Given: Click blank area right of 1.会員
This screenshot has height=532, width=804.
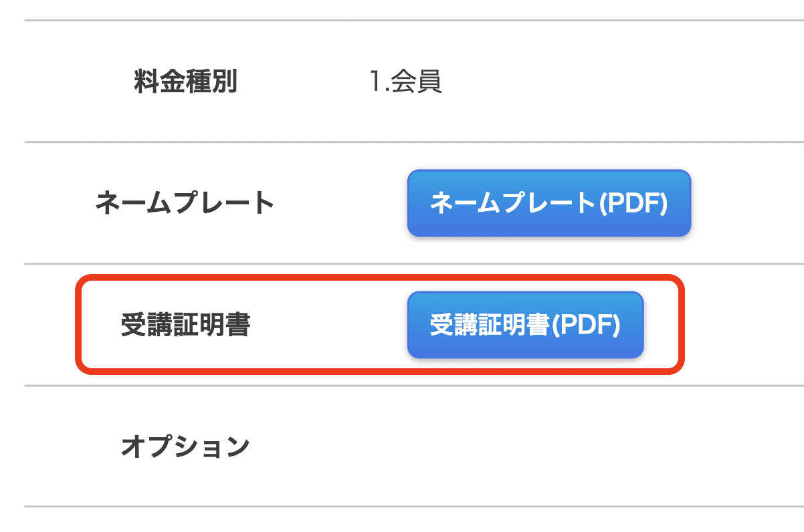Looking at the screenshot, I should (602, 82).
